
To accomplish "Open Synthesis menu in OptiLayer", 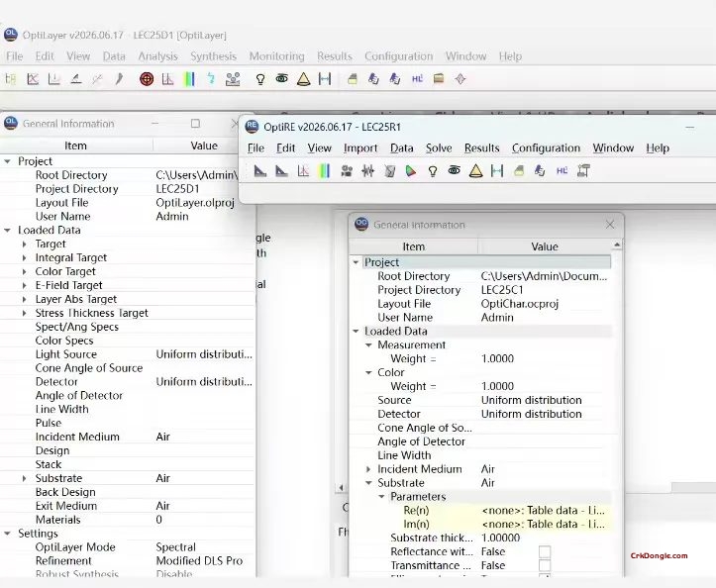I will [213, 56].
